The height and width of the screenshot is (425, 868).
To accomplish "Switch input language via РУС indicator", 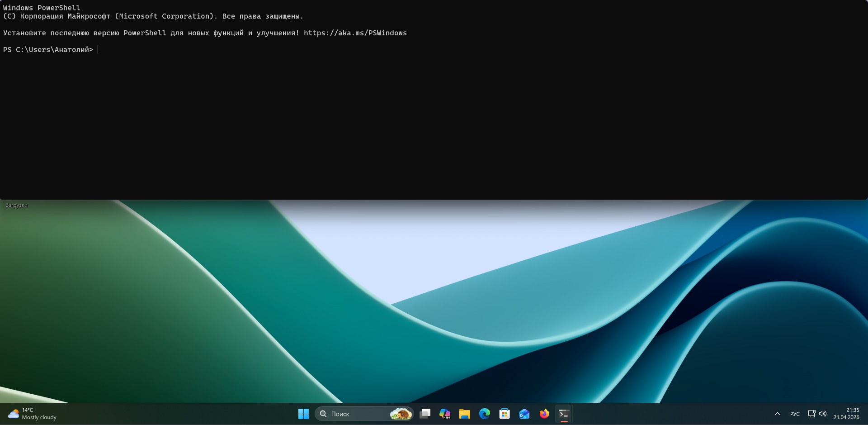I will point(795,414).
